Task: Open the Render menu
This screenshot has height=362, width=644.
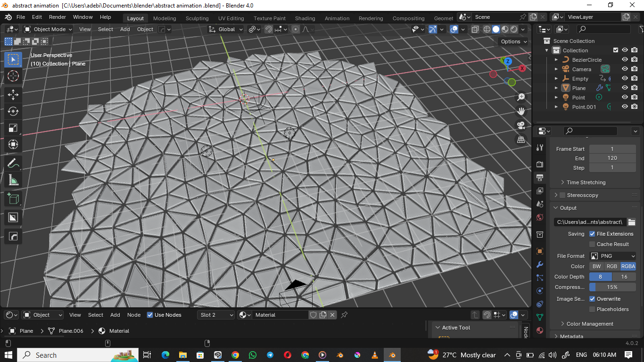Action: coord(58,17)
